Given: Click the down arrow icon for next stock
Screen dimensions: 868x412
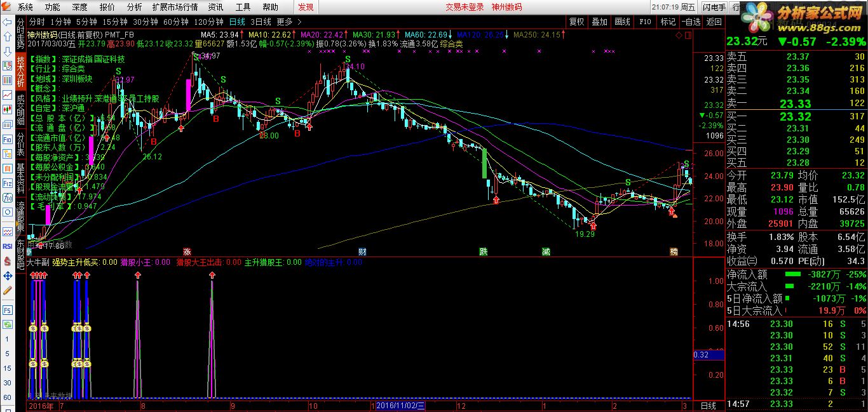Looking at the screenshot, I should click(x=7, y=51).
